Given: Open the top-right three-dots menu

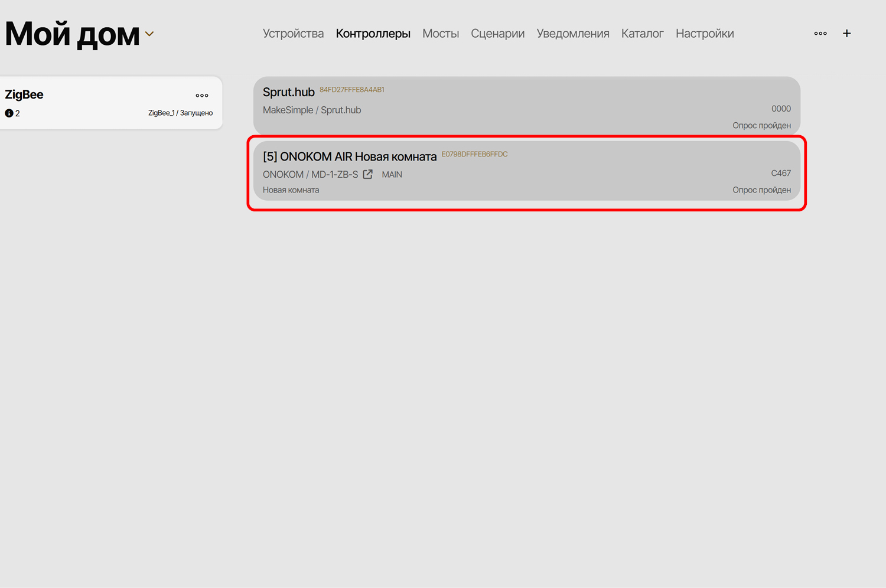Looking at the screenshot, I should (x=820, y=34).
